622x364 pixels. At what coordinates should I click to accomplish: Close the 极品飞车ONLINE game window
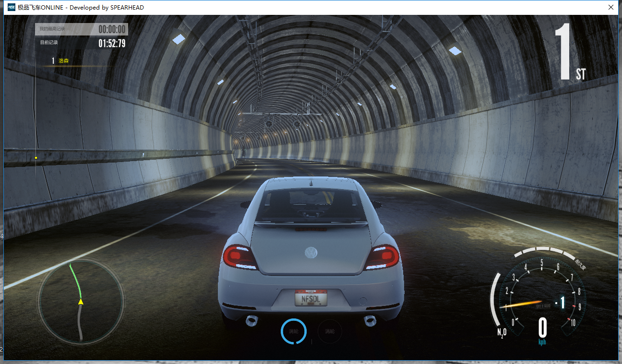(x=610, y=7)
